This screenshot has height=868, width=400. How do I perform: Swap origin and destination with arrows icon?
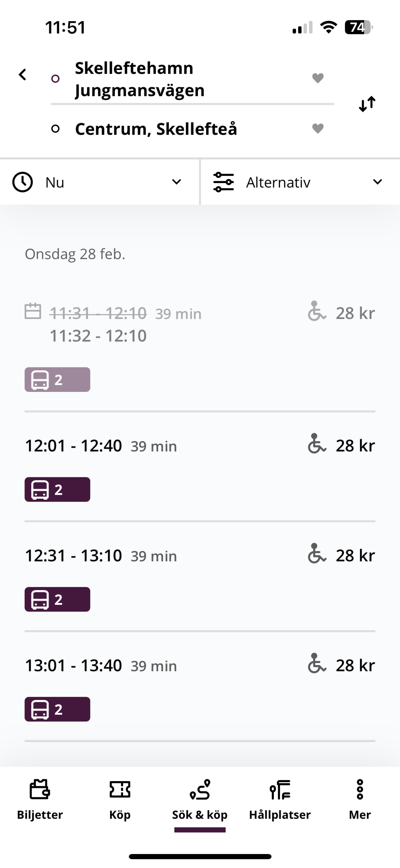(x=367, y=104)
